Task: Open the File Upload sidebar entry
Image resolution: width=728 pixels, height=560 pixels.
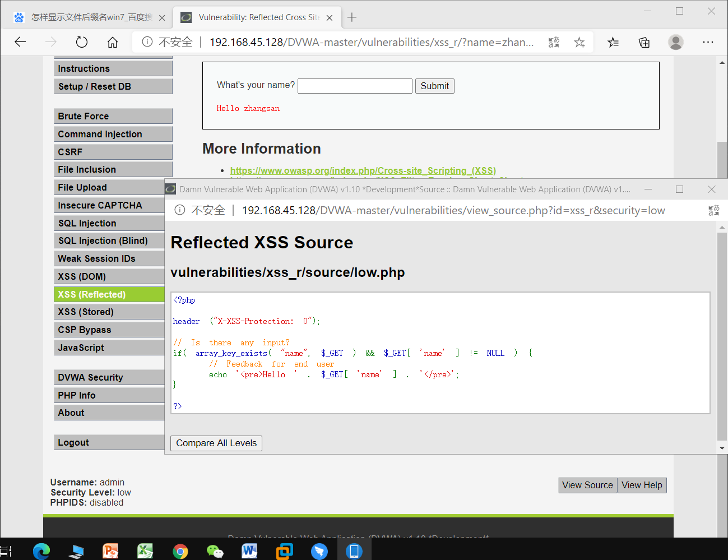Action: [109, 187]
